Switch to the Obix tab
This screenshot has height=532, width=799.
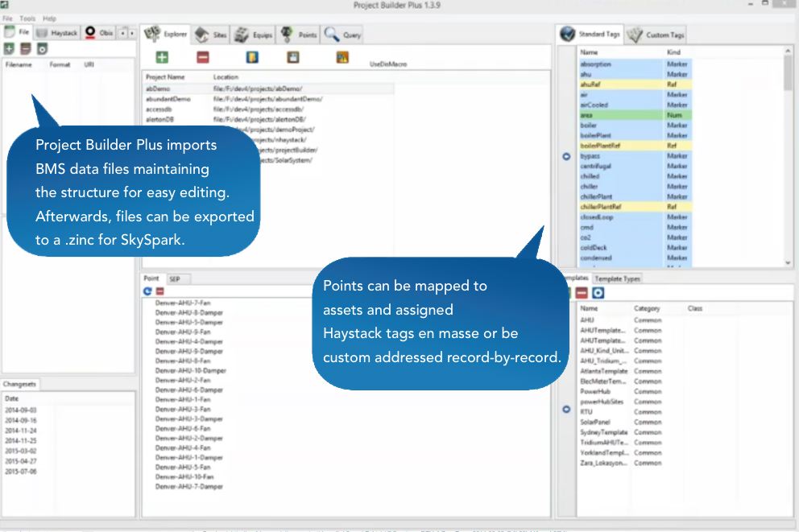click(x=99, y=33)
